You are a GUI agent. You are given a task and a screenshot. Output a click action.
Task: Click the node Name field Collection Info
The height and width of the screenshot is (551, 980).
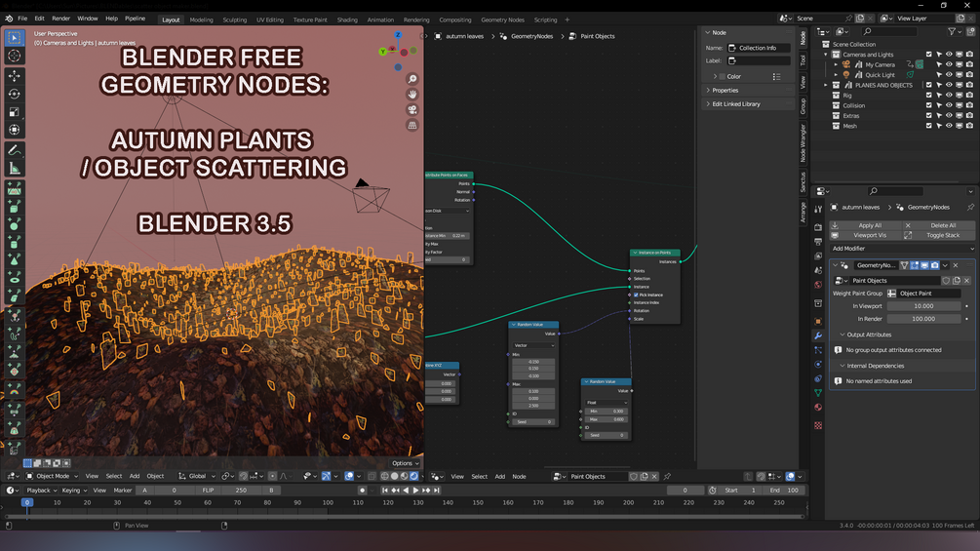[x=759, y=48]
